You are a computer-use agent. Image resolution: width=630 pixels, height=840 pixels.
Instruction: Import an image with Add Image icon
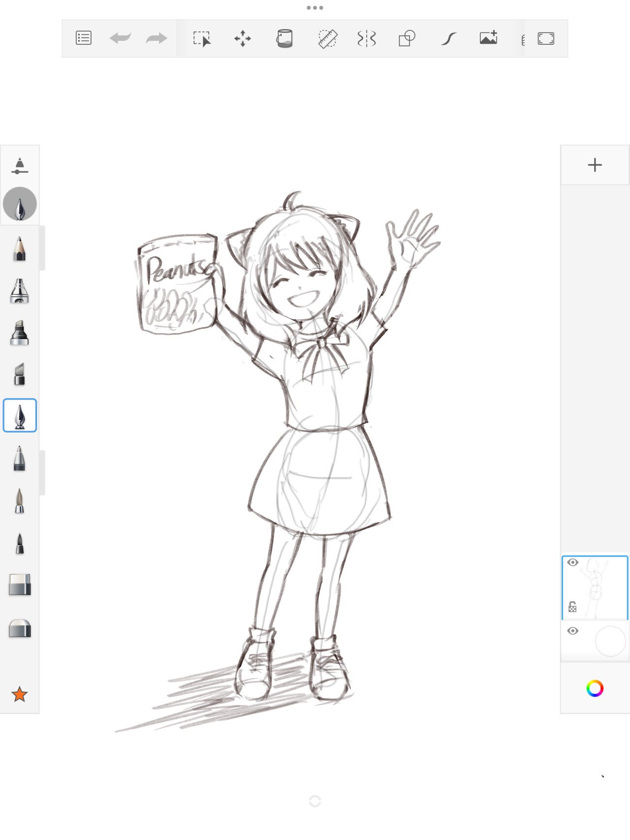point(488,38)
